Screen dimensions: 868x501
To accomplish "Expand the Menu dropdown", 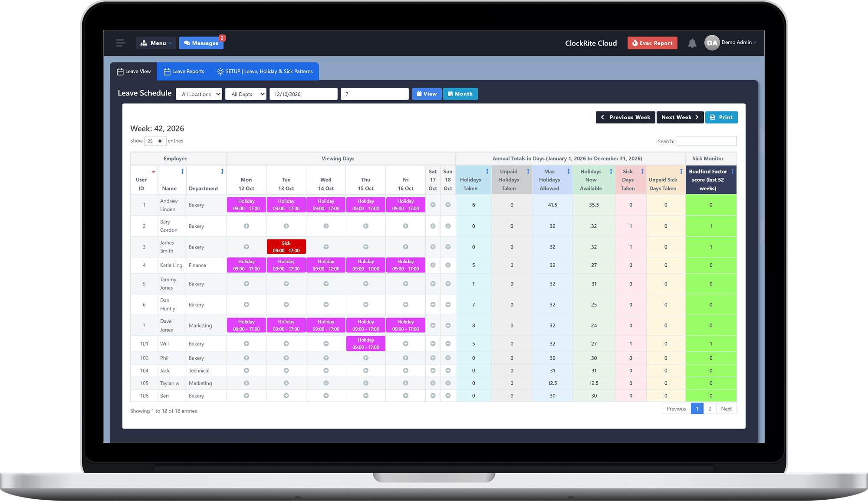I will tap(156, 43).
